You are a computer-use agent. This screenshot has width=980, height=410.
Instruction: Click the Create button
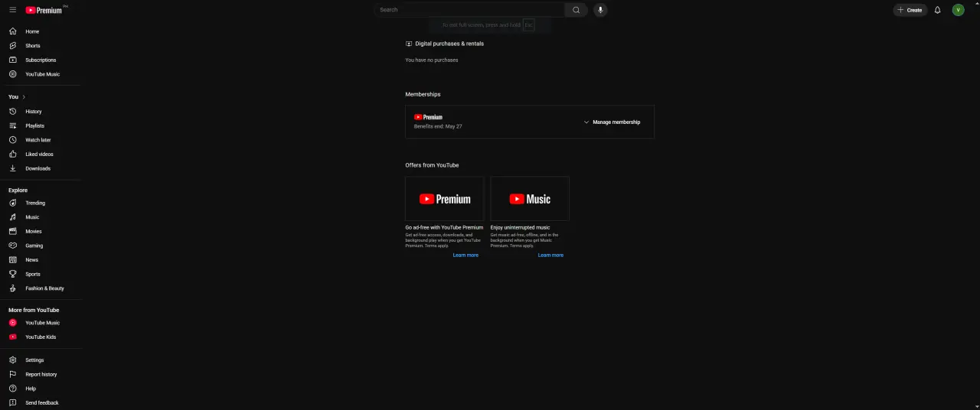click(910, 10)
